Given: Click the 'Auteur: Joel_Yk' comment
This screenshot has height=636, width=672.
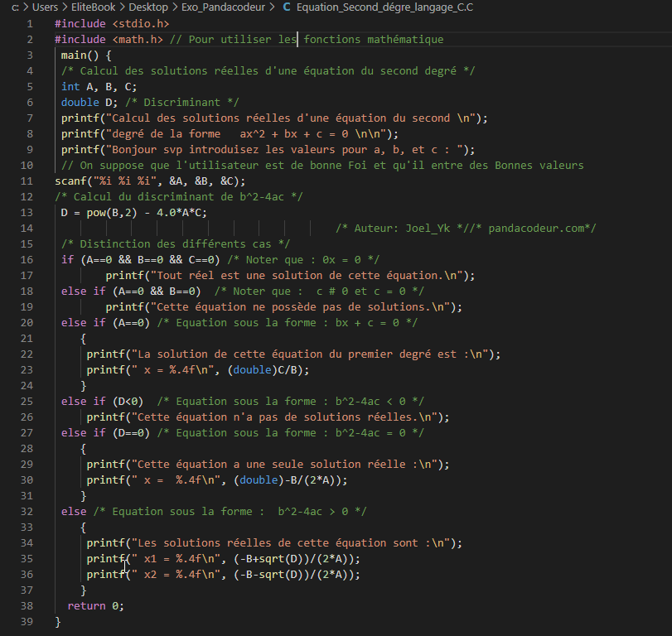Looking at the screenshot, I should [x=402, y=229].
